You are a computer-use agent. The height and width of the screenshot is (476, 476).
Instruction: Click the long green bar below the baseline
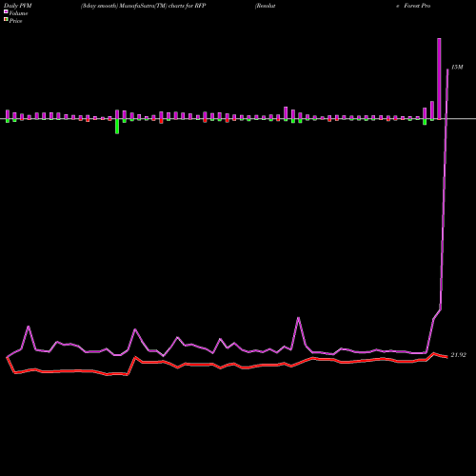(117, 127)
